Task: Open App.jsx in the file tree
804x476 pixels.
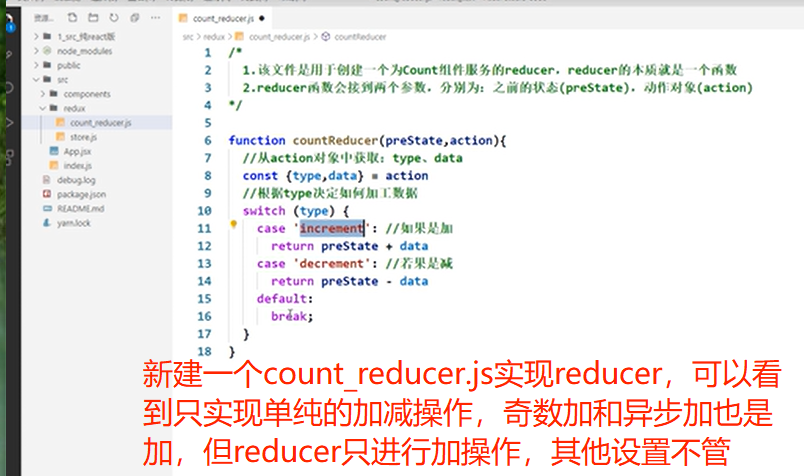Action: point(77,151)
